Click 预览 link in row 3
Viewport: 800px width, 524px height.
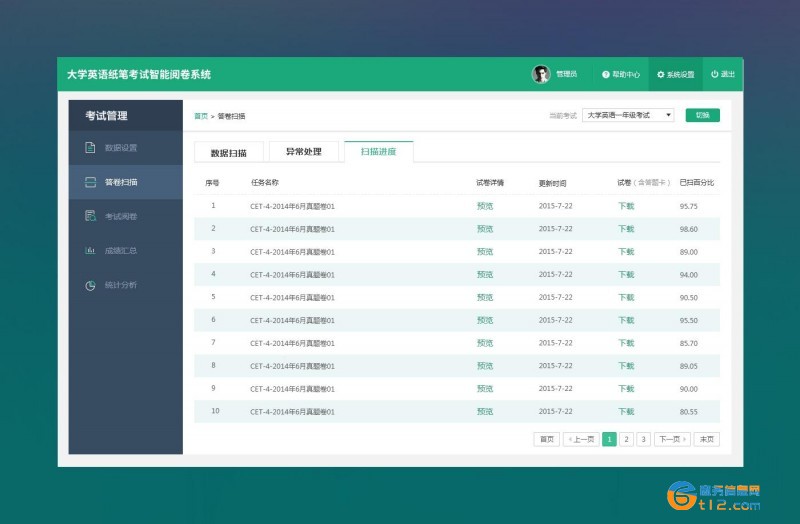[x=485, y=252]
